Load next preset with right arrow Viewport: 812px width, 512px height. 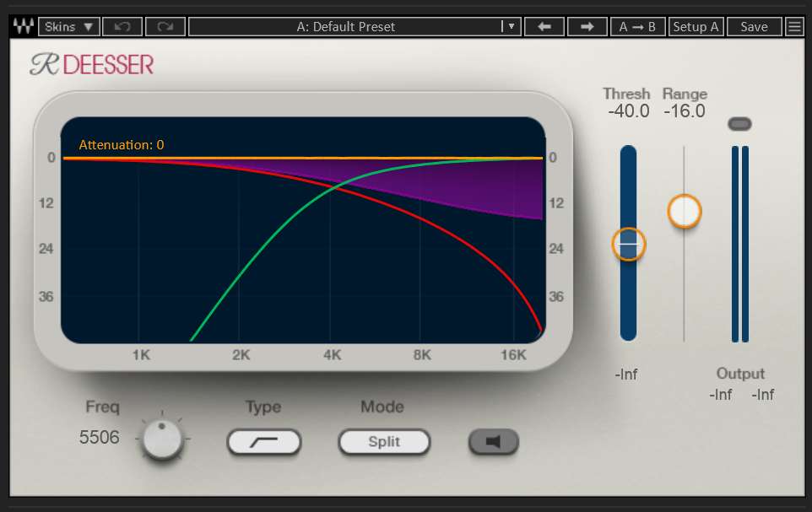tap(587, 26)
